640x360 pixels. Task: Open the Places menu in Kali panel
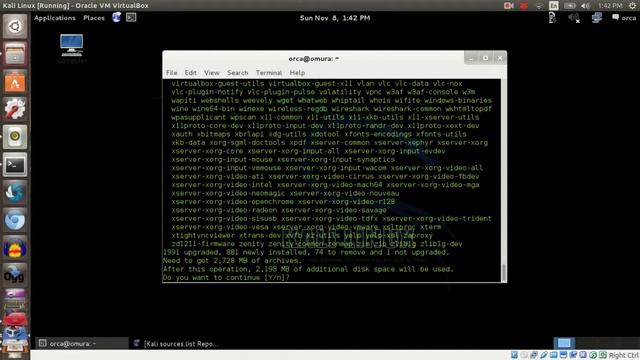(94, 18)
